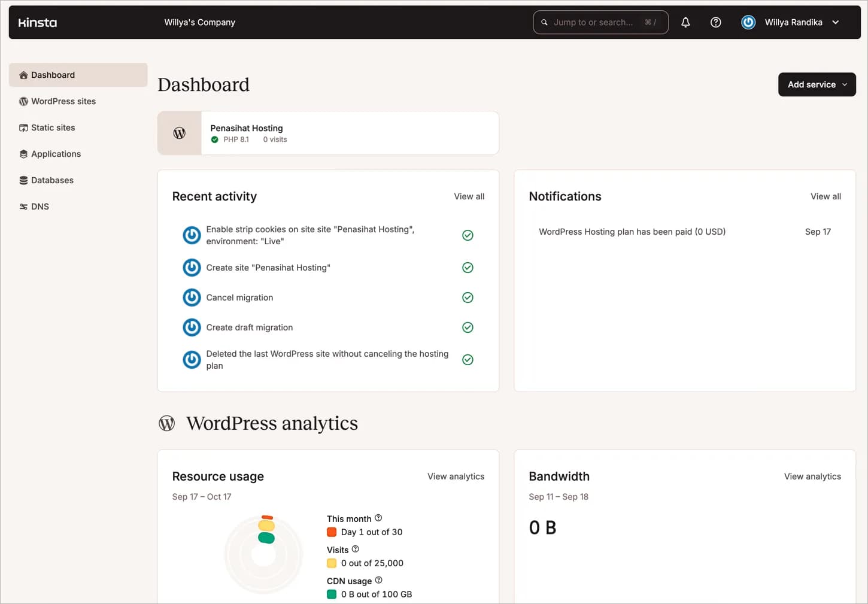868x604 pixels.
Task: View all recent activity
Action: click(469, 196)
